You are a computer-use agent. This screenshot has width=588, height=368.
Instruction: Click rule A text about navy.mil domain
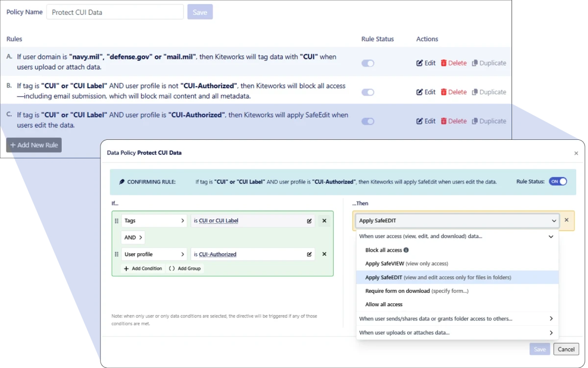tap(176, 62)
